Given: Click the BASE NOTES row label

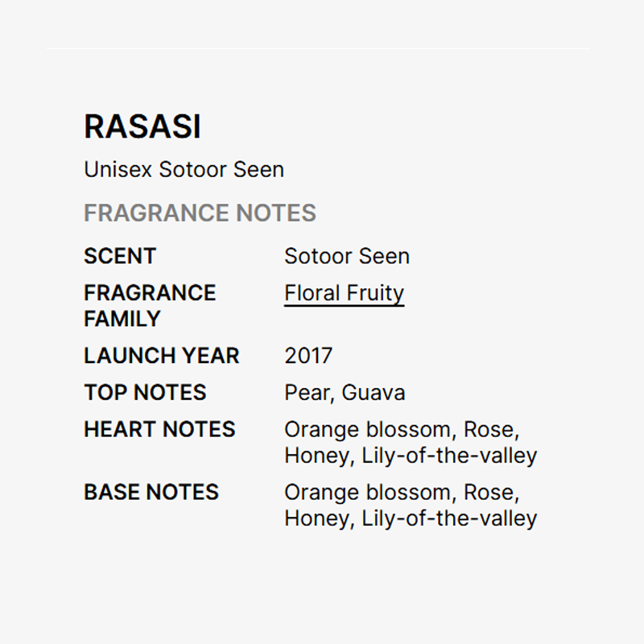Looking at the screenshot, I should point(151,492).
